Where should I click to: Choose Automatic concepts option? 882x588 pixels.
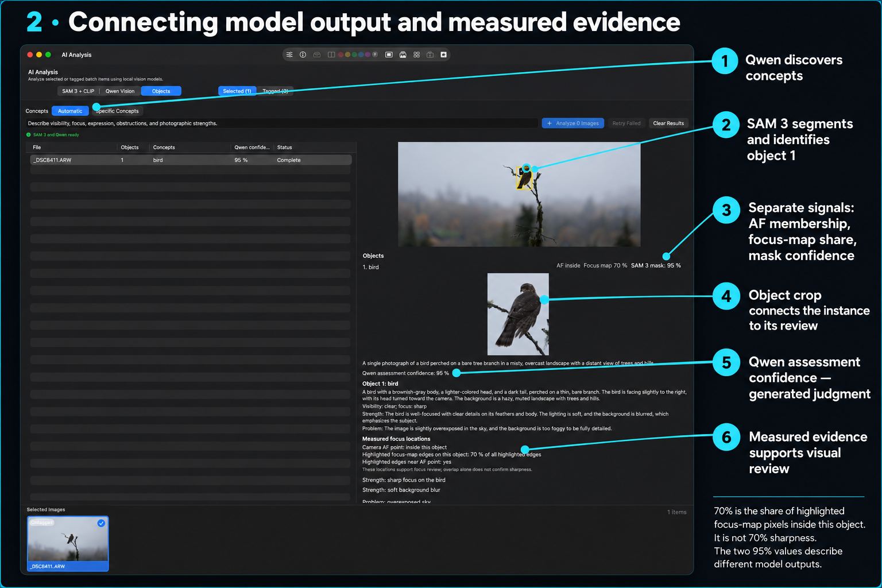point(70,111)
